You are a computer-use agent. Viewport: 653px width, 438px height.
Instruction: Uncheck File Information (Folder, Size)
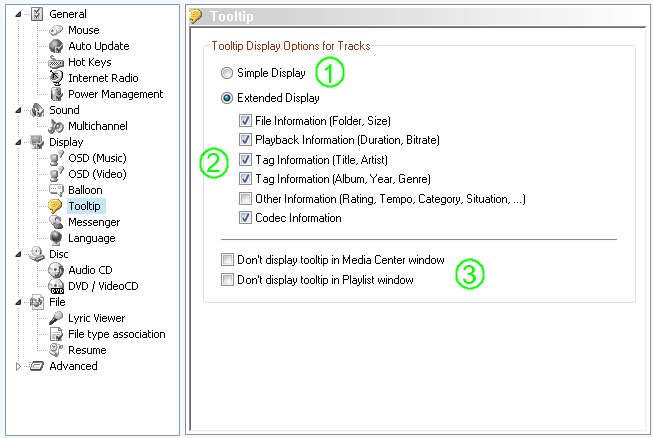click(245, 121)
